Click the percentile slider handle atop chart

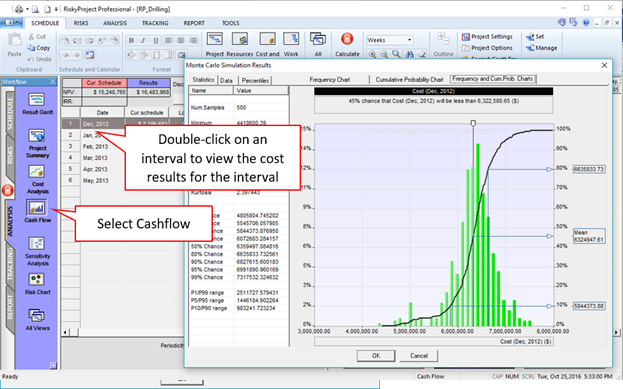pos(473,124)
